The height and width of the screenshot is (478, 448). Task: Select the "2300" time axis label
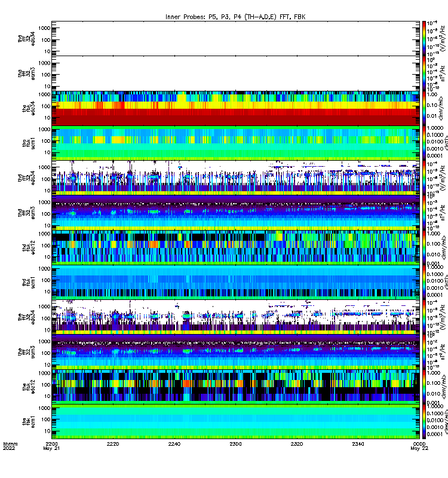click(235, 444)
